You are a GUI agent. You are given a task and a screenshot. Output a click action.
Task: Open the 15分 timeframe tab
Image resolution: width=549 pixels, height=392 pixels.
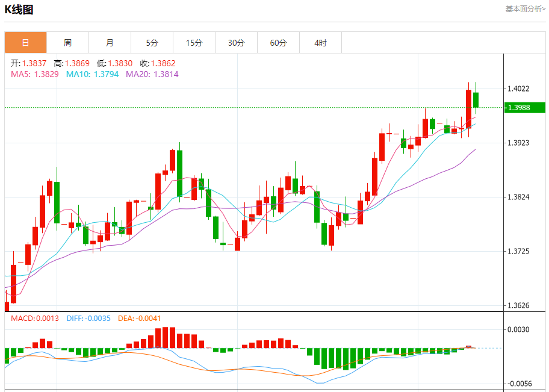click(x=194, y=43)
